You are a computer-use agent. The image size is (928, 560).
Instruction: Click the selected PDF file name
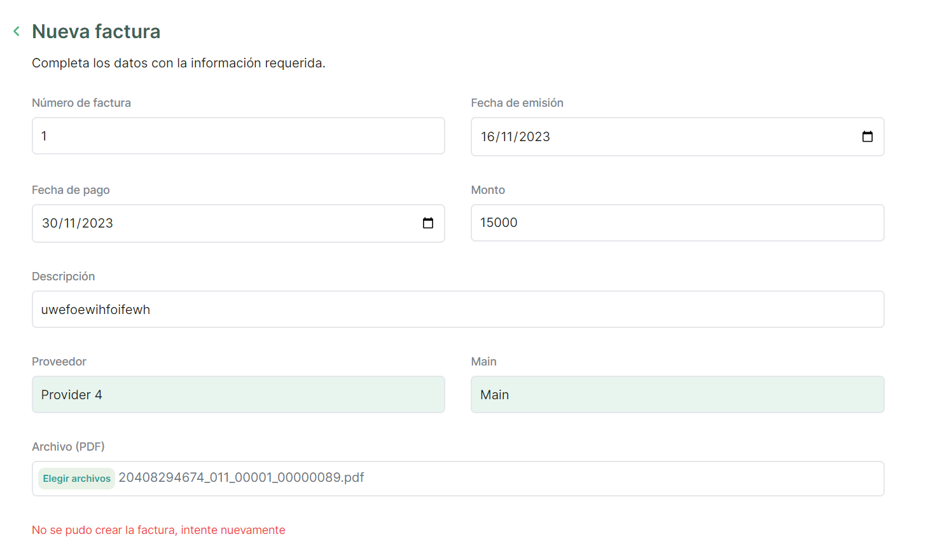[x=241, y=478]
